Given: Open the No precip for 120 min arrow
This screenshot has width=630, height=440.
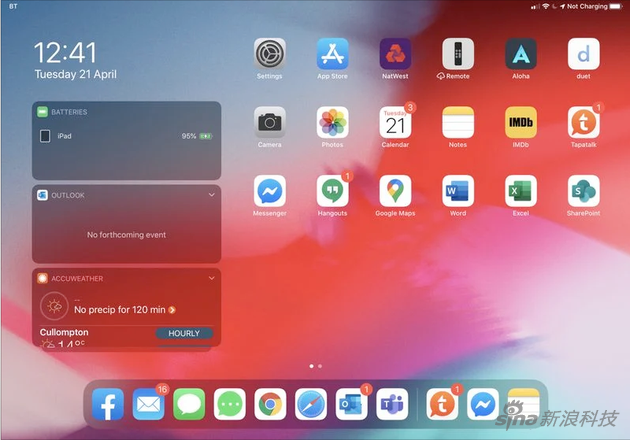Looking at the screenshot, I should click(x=172, y=310).
